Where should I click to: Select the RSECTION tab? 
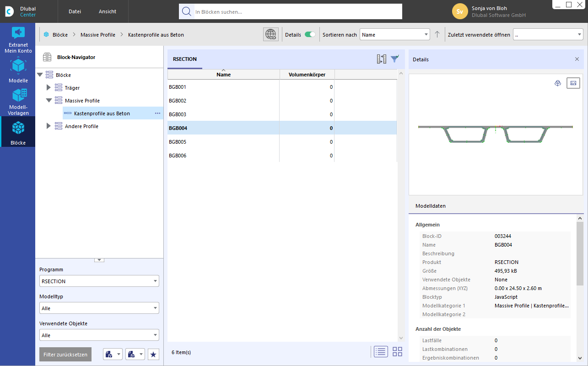(x=185, y=59)
